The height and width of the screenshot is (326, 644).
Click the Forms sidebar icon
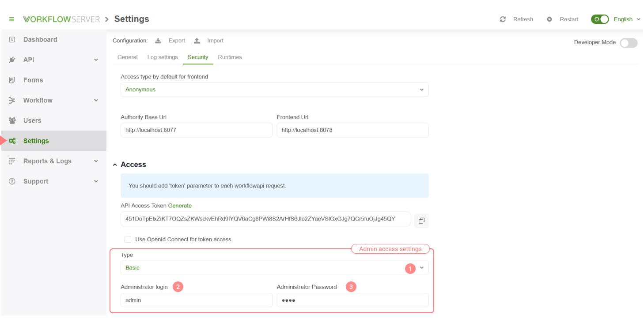tap(12, 80)
